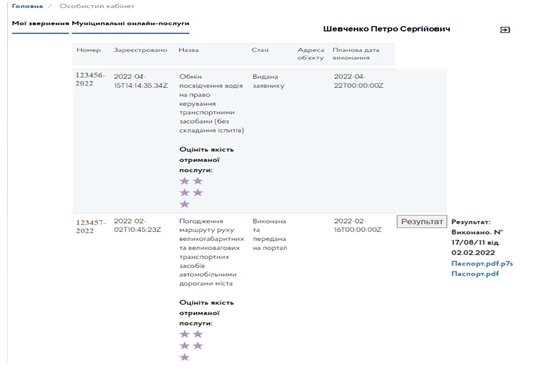Rate request 123457-2022 with second star

coord(198,334)
